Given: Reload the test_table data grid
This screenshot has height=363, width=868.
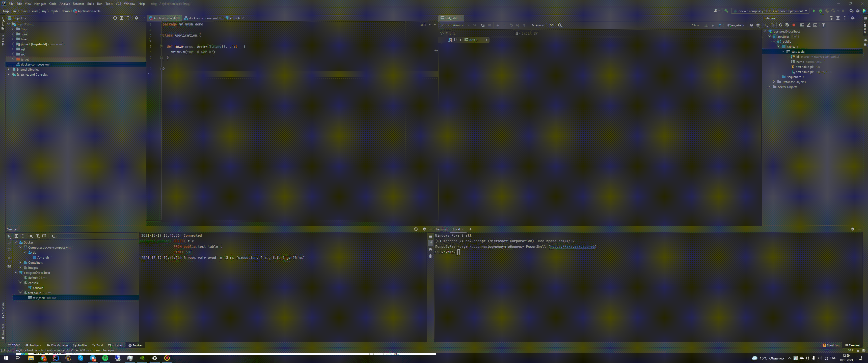Looking at the screenshot, I should pos(482,25).
